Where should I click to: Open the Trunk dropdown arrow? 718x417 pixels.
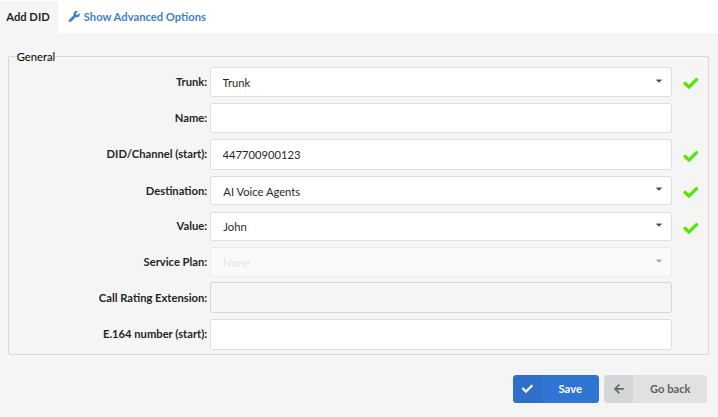tap(658, 81)
